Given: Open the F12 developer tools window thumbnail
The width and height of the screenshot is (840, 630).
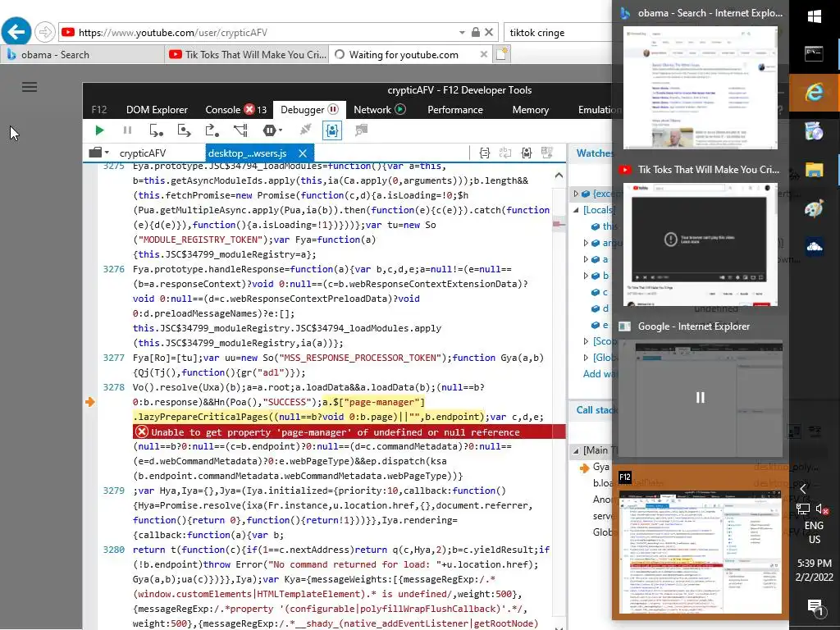Looking at the screenshot, I should point(701,552).
